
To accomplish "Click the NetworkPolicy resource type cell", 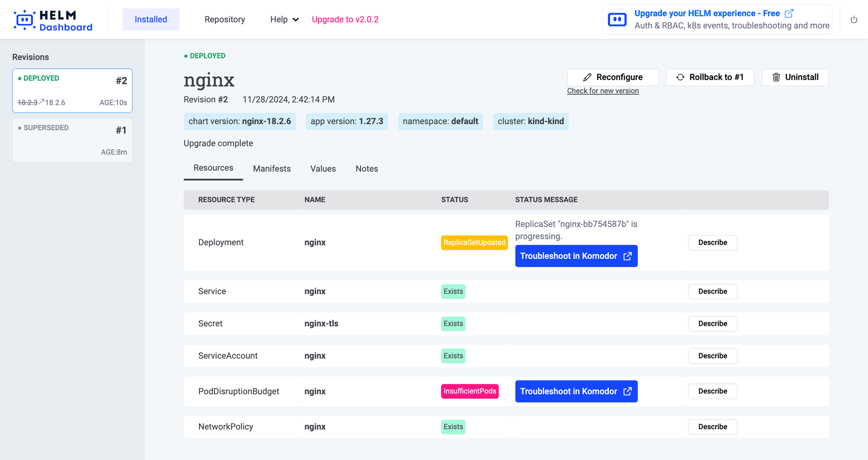I will coord(226,427).
